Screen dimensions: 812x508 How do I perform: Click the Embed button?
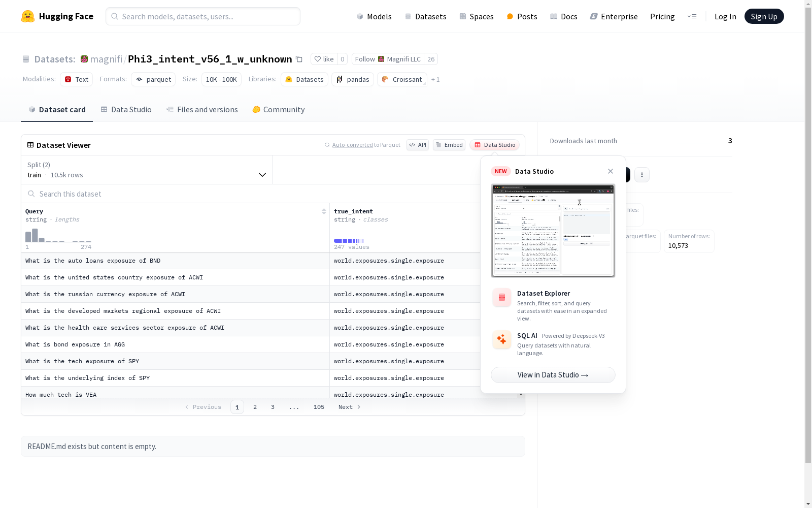tap(449, 145)
